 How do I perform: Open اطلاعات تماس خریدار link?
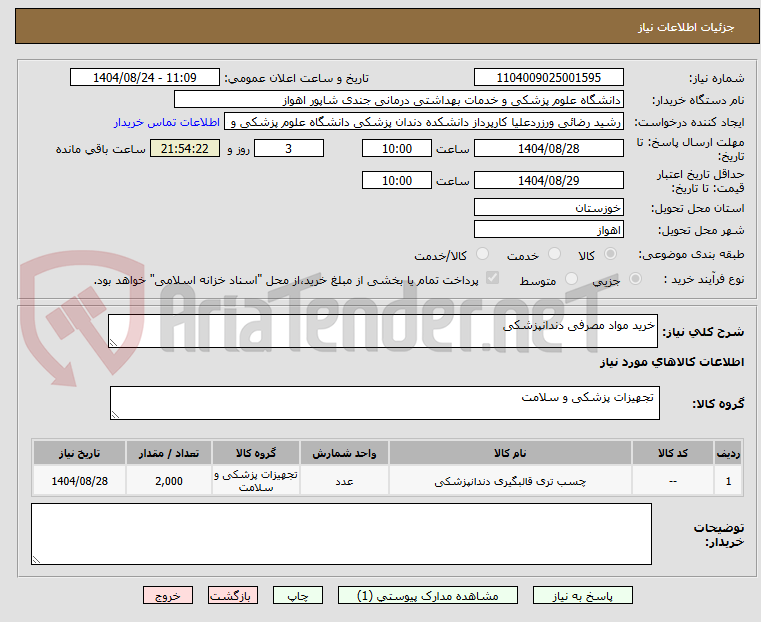coord(167,122)
